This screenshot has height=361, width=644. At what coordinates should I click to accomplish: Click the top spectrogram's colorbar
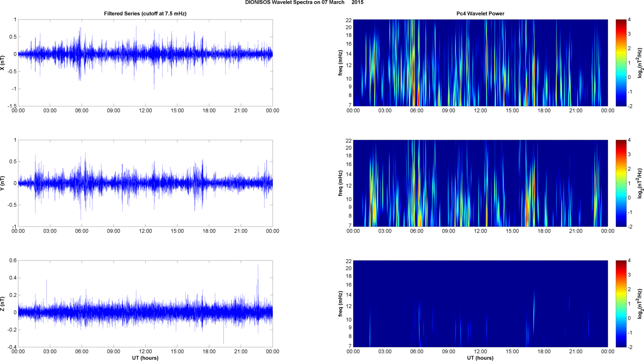tap(620, 63)
